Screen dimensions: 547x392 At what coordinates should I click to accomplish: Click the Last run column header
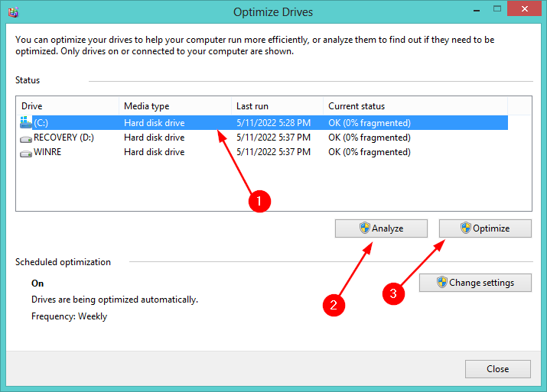click(277, 106)
